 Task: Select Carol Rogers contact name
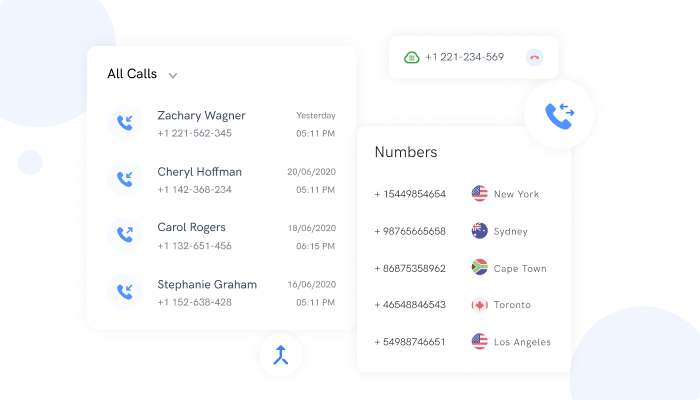(x=191, y=228)
